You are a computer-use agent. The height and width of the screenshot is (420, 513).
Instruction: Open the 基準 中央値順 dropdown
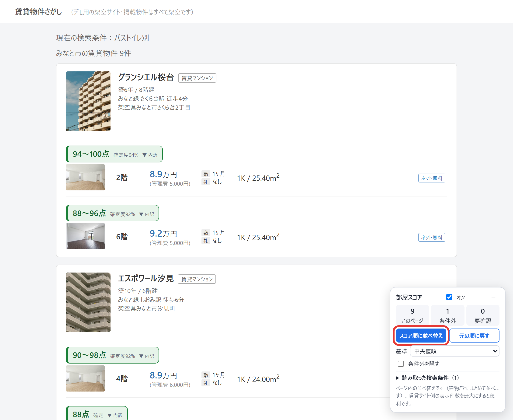tap(454, 351)
